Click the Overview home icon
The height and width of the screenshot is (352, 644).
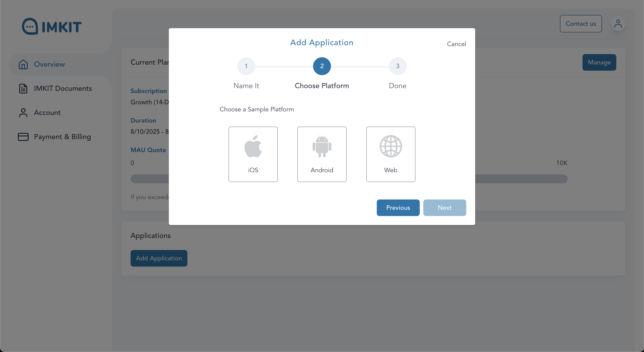tap(23, 64)
